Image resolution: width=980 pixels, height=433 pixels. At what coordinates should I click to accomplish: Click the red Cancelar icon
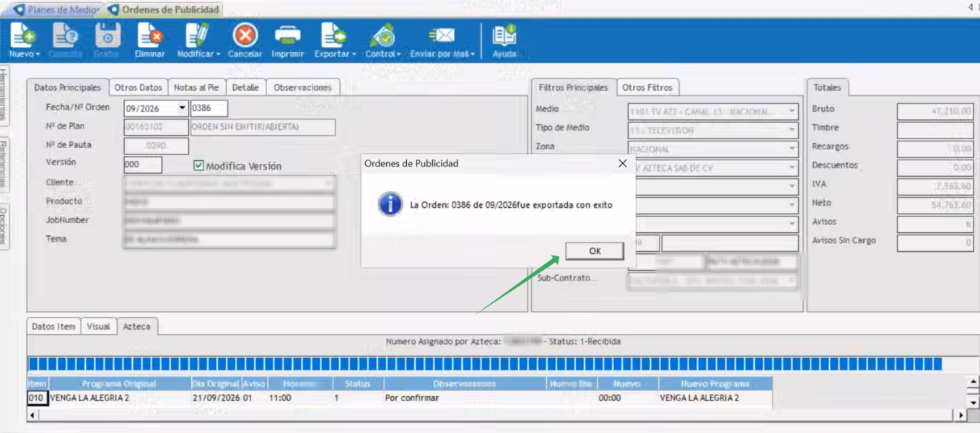[245, 35]
